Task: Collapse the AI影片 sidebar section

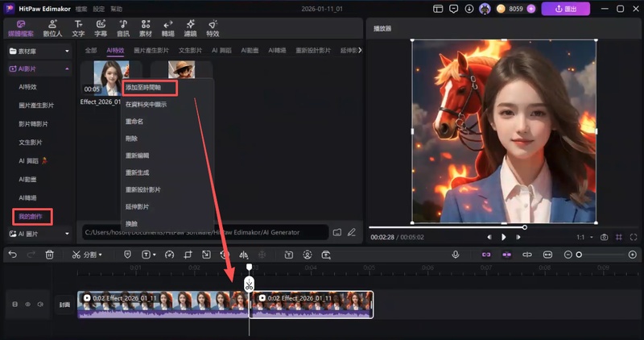Action: click(68, 69)
